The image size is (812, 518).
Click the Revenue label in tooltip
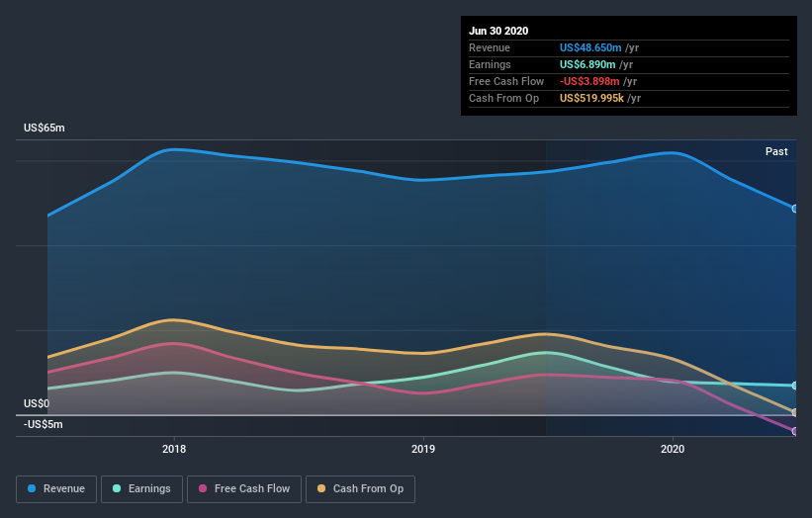490,47
